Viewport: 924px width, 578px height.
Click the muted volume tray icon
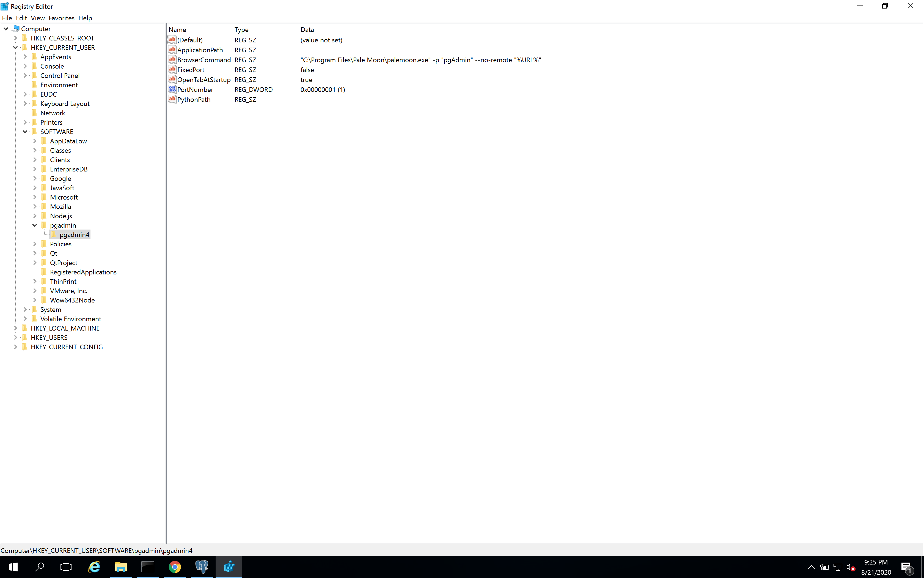(851, 567)
